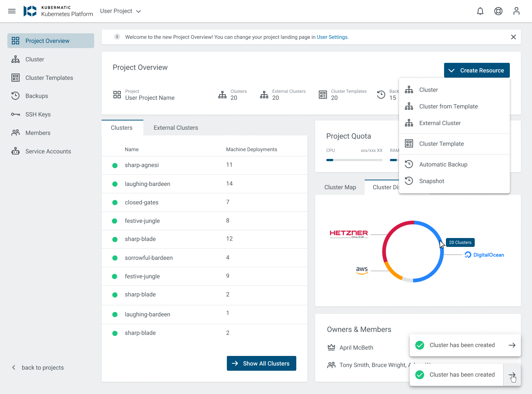Click the Show All Clusters button
The image size is (532, 394).
click(x=261, y=363)
